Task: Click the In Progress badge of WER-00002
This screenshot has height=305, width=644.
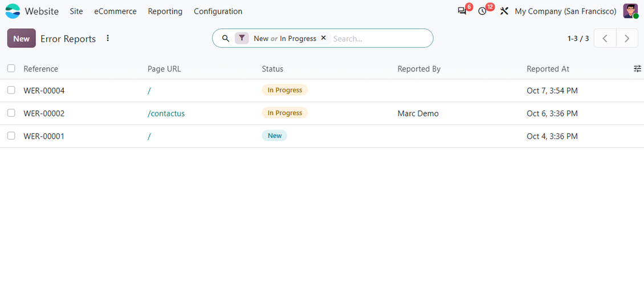Action: click(284, 113)
